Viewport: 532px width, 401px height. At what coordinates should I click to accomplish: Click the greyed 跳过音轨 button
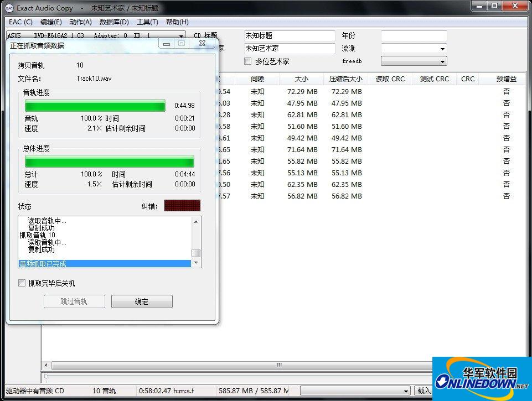click(74, 301)
